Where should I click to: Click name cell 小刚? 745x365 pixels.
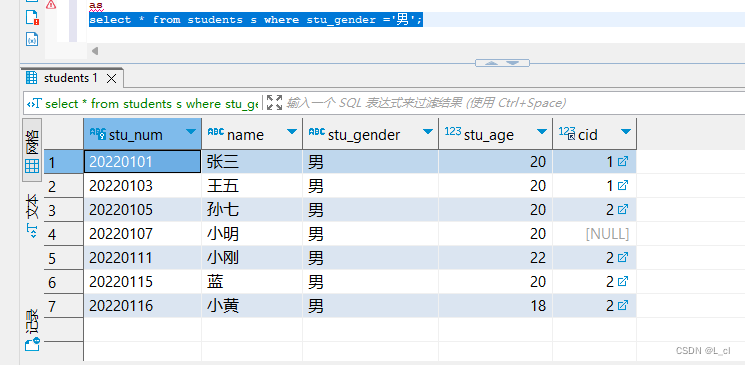pos(252,258)
